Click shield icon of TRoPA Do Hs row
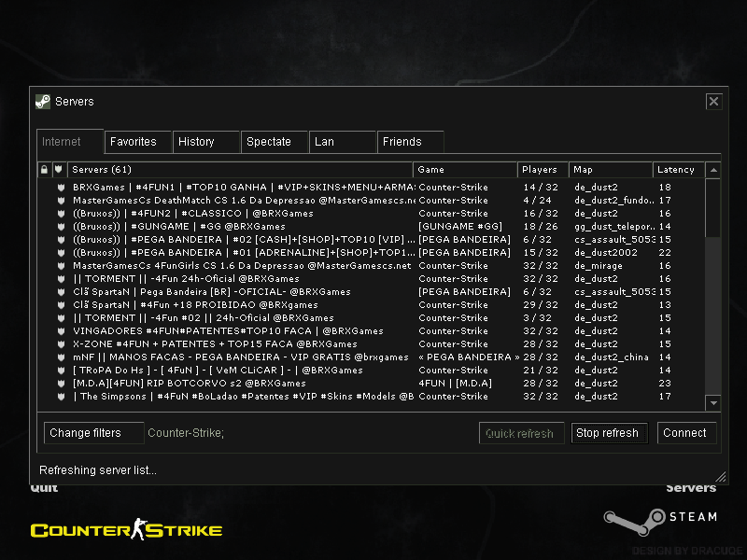This screenshot has width=747, height=560. click(61, 370)
